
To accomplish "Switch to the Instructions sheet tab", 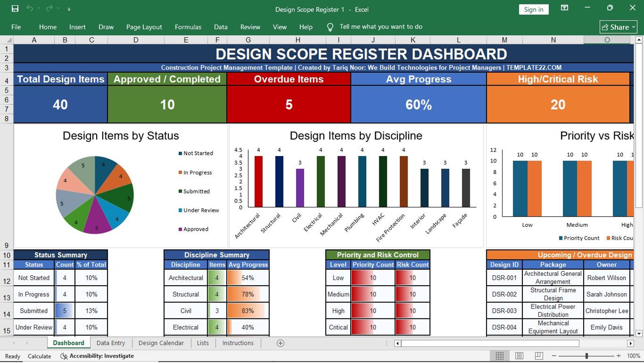I will click(x=238, y=343).
